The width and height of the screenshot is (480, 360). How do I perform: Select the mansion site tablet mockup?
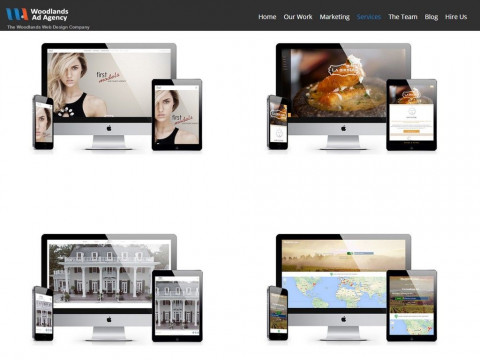[177, 306]
